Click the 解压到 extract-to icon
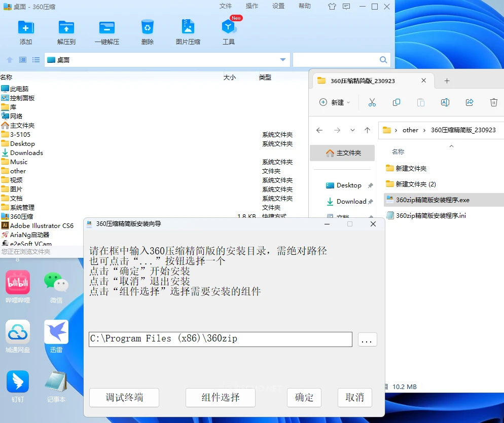This screenshot has width=504, height=423. (x=66, y=28)
